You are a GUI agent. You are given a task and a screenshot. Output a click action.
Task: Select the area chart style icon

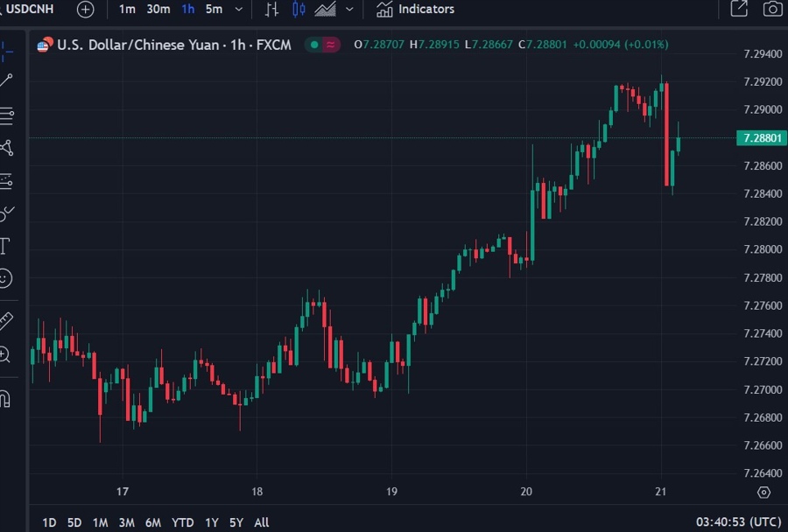[x=325, y=9]
